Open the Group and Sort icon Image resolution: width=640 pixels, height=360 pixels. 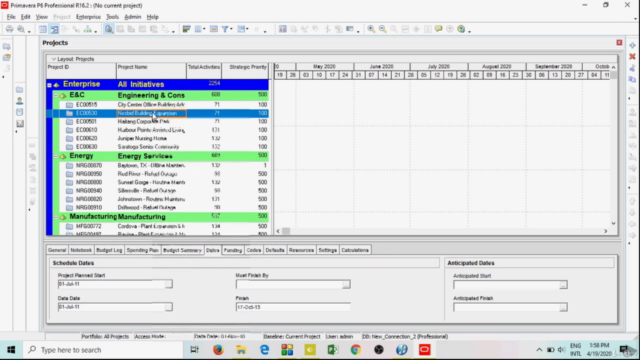click(x=242, y=29)
